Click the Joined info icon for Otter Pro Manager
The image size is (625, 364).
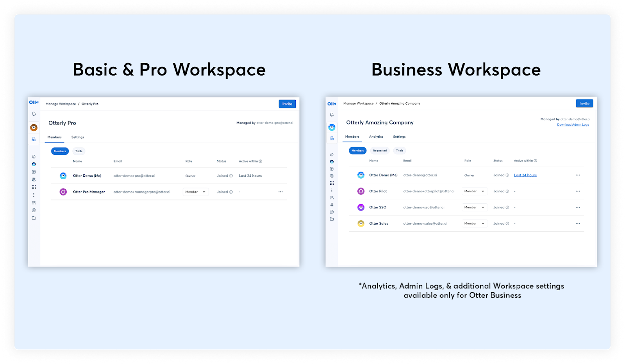click(231, 192)
